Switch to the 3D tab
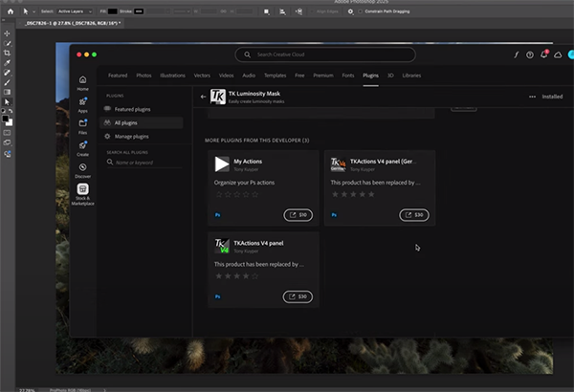This screenshot has height=392, width=574. 390,76
